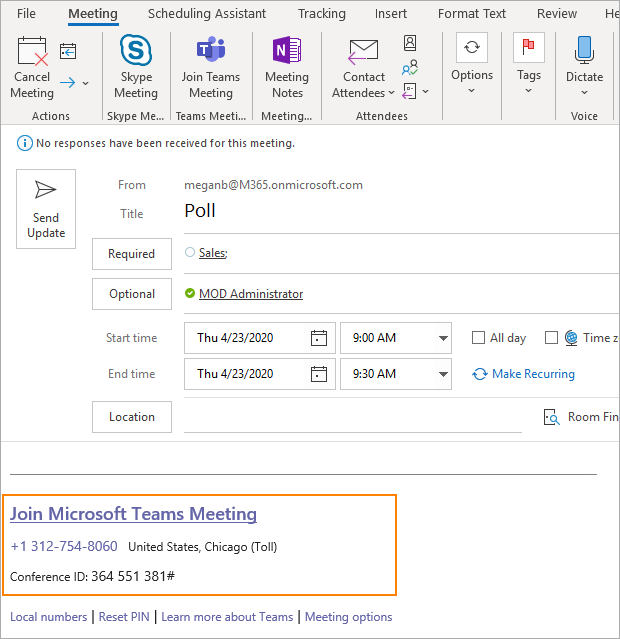Click the green presence icon by MOD Administrator

[x=190, y=293]
